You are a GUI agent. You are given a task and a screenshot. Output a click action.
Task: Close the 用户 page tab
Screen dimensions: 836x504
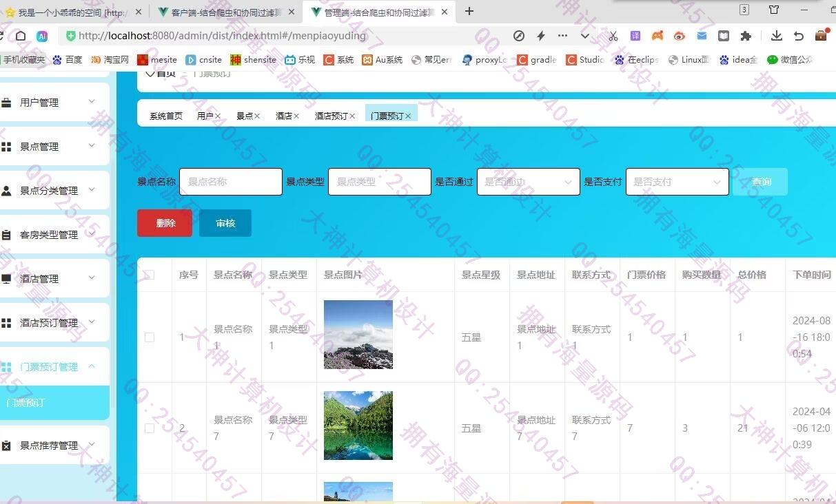[218, 116]
